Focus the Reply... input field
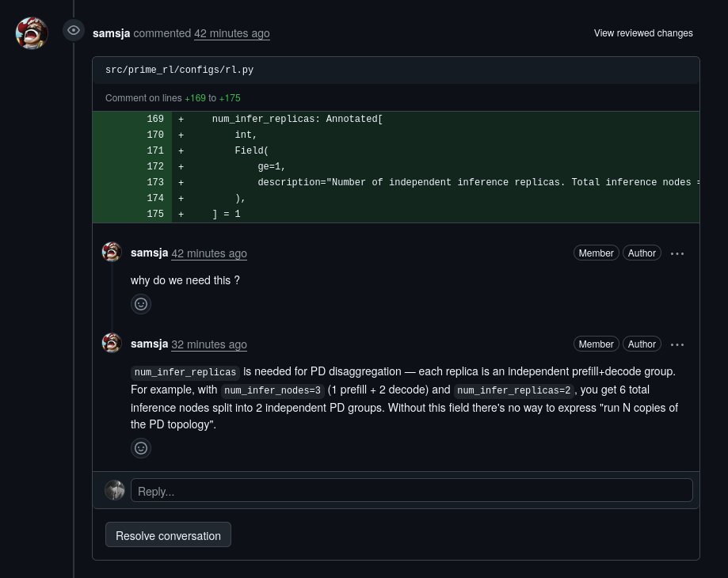The width and height of the screenshot is (728, 578). point(412,490)
